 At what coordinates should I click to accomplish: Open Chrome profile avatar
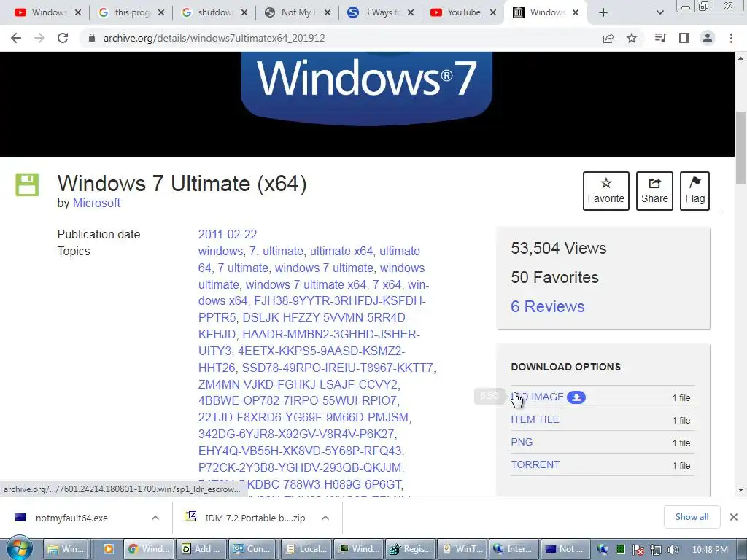708,38
